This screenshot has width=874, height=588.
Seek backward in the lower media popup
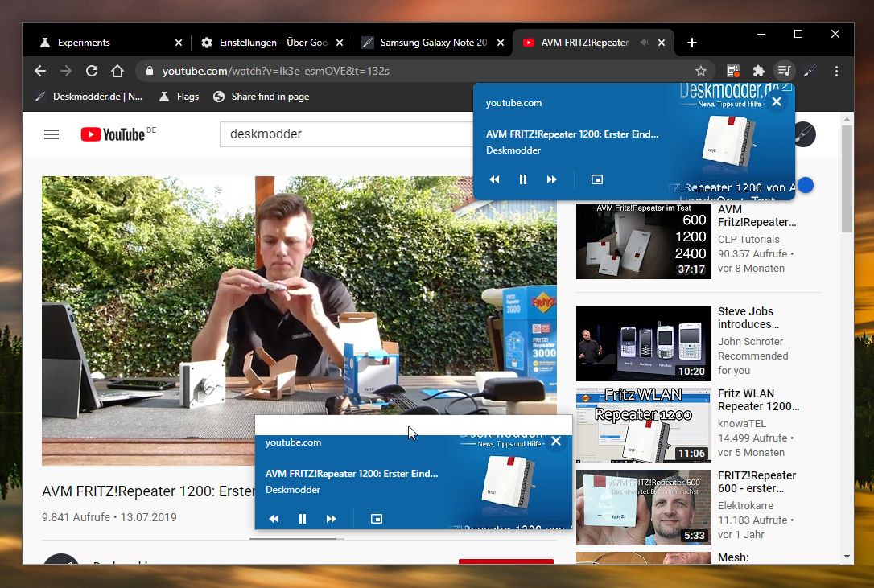tap(274, 519)
